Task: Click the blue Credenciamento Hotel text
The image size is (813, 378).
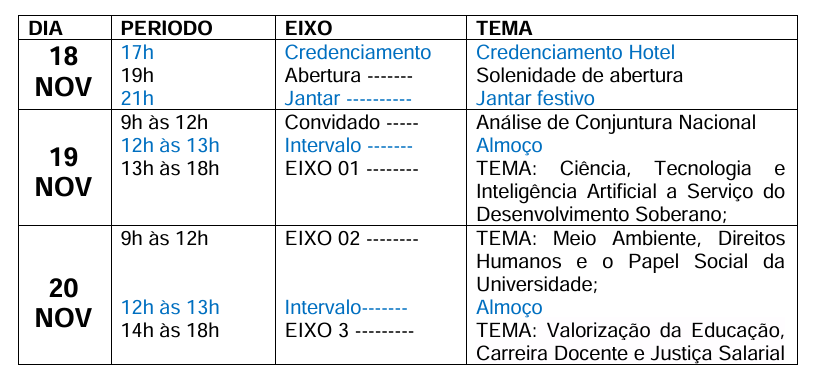Action: (x=576, y=52)
